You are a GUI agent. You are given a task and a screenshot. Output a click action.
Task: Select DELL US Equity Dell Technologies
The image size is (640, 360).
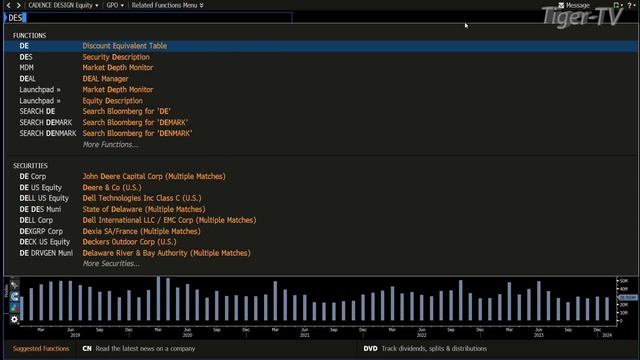[320, 198]
